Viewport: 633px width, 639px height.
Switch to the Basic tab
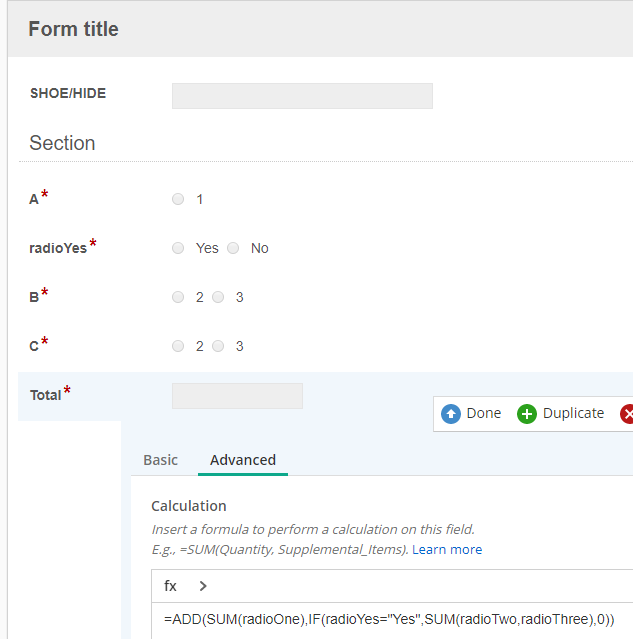point(160,460)
